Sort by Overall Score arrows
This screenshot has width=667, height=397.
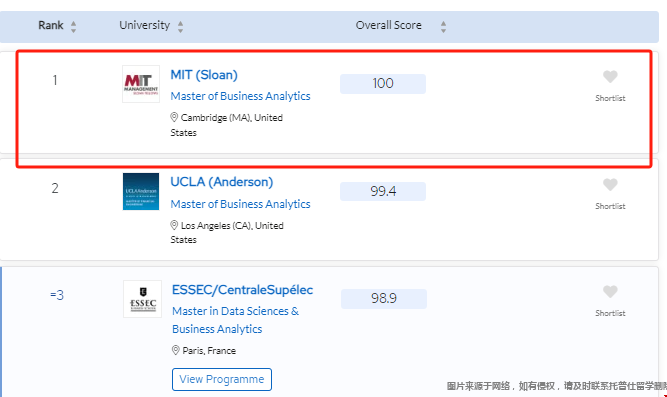point(443,27)
